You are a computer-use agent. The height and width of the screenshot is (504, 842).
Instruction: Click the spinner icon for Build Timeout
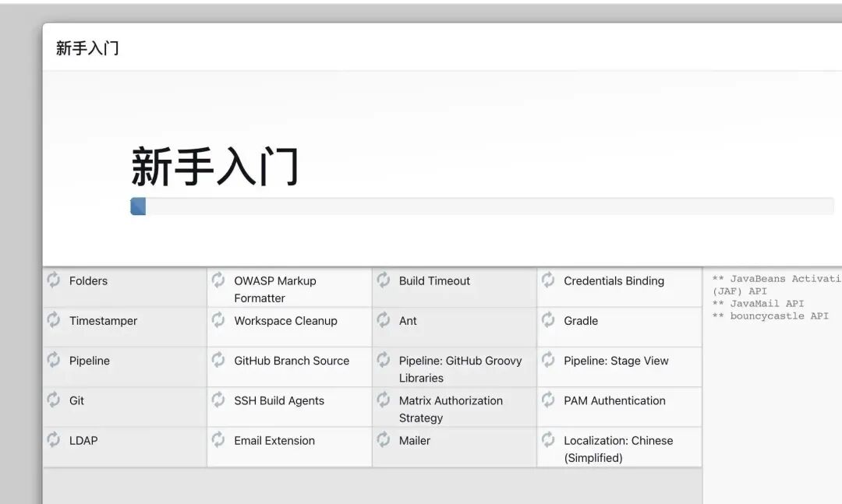point(383,280)
